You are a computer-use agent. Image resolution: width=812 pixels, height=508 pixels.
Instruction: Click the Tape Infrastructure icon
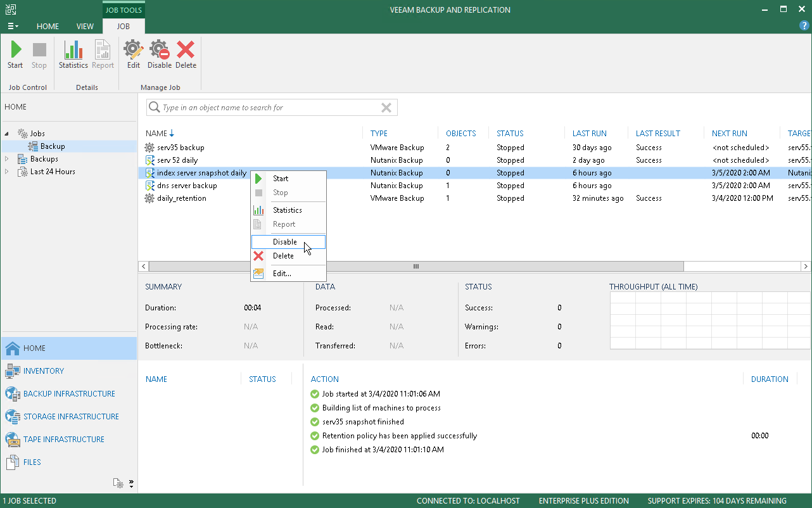coord(13,440)
